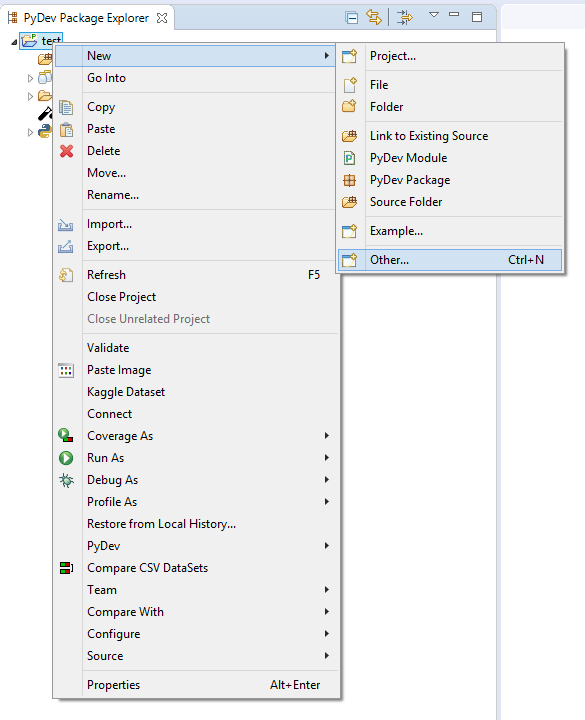Viewport: 585px width, 720px height.
Task: Click the Compare CSV DataSets icon
Action: point(66,568)
